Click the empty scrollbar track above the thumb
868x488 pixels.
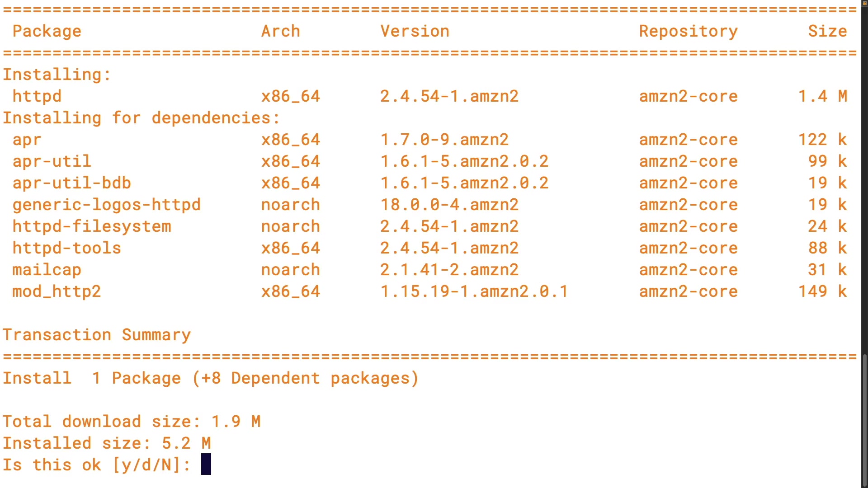click(864, 181)
